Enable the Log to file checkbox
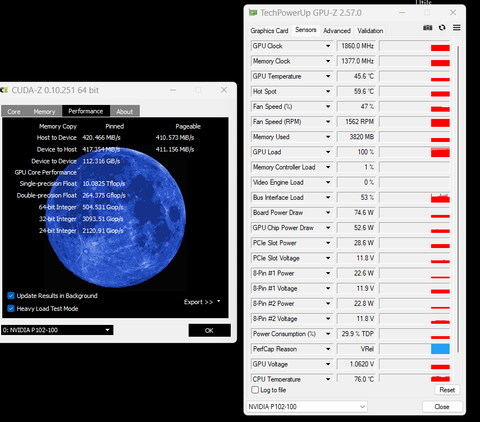Viewport: 480px width, 422px height. point(255,390)
